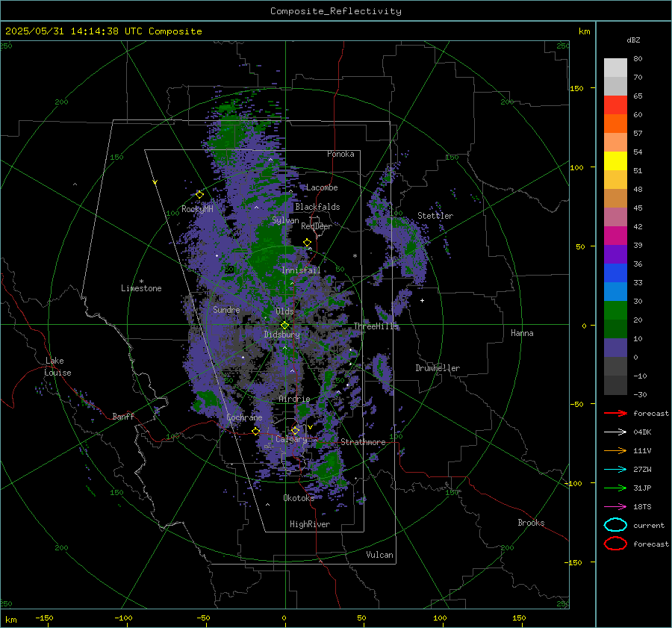Click the light gray 70-80 dBZ swatch
The height and width of the screenshot is (628, 672).
pyautogui.click(x=615, y=68)
